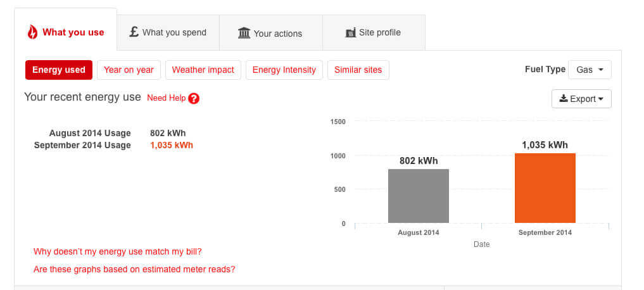Open the Your actions tab
The image size is (644, 290).
point(270,33)
